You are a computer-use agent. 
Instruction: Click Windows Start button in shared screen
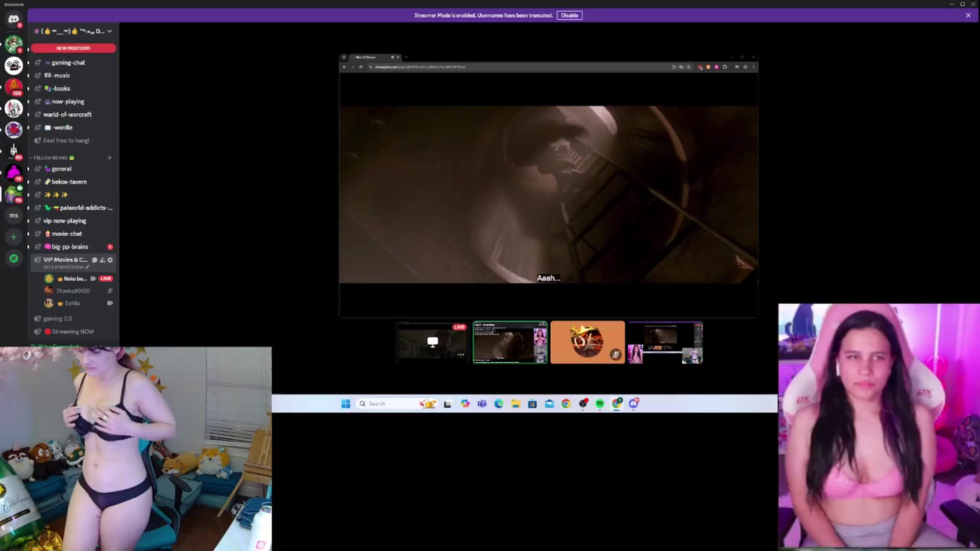pos(346,404)
